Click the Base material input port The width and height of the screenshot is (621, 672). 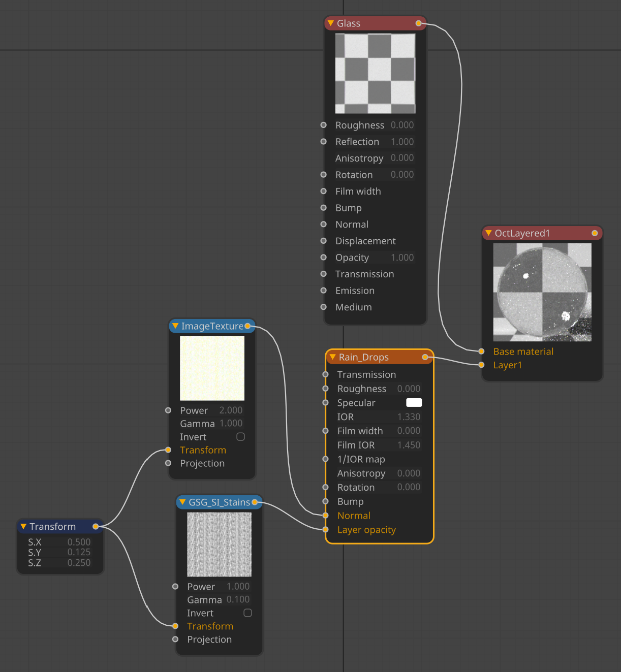point(481,351)
